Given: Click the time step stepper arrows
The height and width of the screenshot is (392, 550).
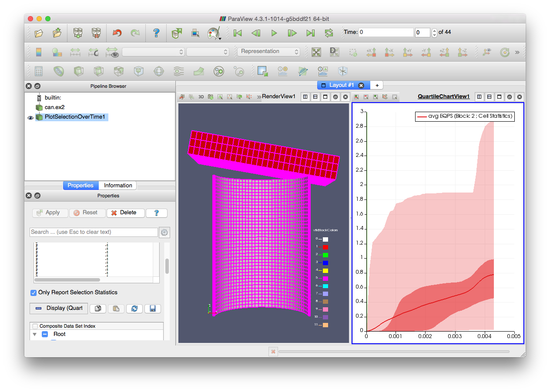Looking at the screenshot, I should (434, 33).
